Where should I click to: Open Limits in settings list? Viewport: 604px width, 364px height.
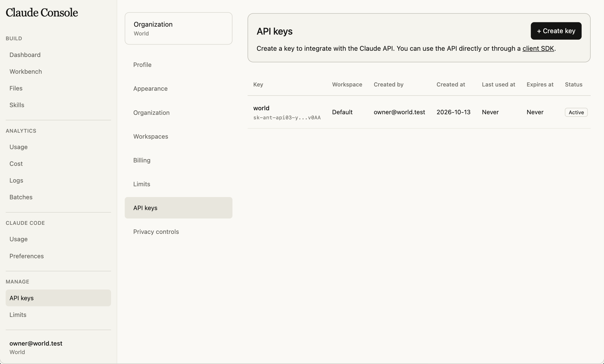pos(179,184)
